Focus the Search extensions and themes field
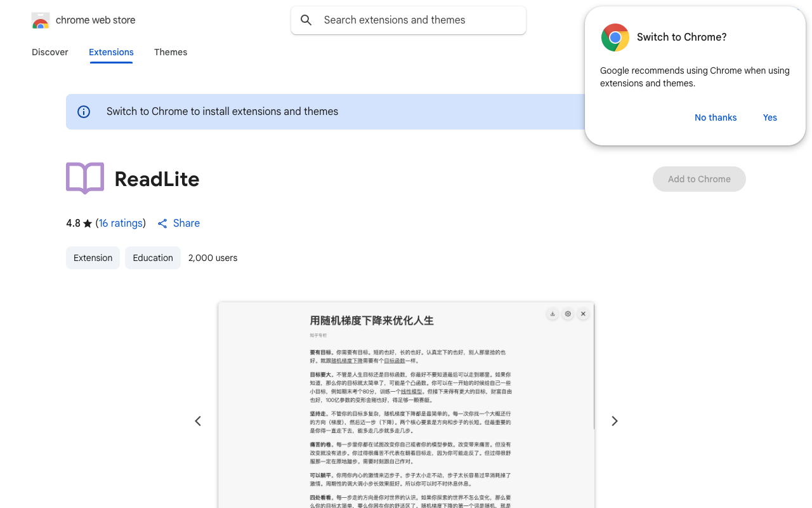Screen dimensions: 812x508 409,20
